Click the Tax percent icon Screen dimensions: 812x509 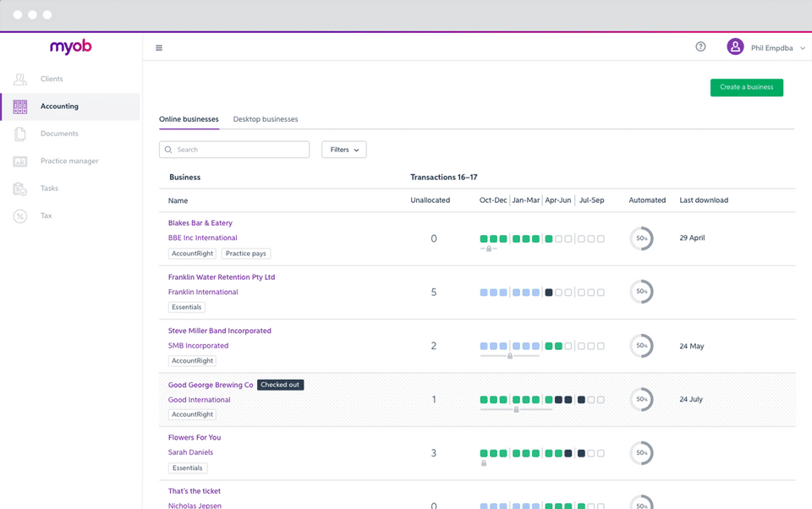20,216
